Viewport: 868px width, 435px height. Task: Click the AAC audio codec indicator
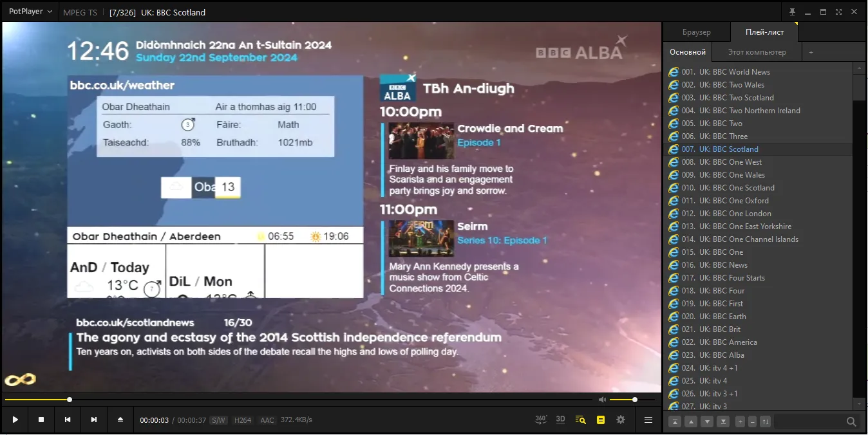tap(267, 420)
